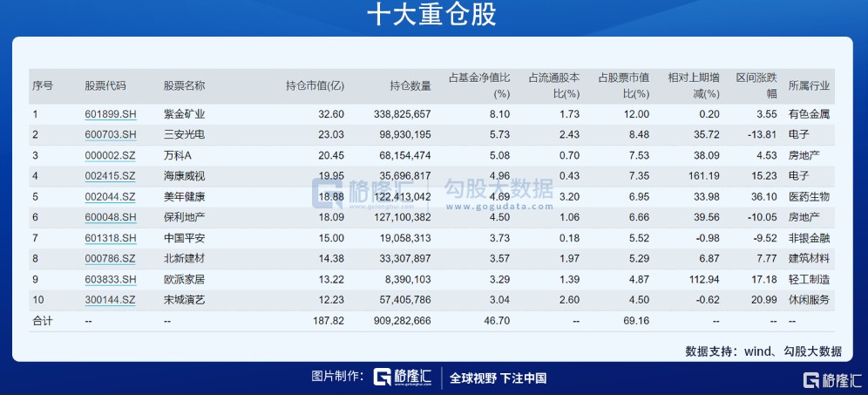Click the 股票名称 column header
This screenshot has height=395, width=868.
(184, 85)
